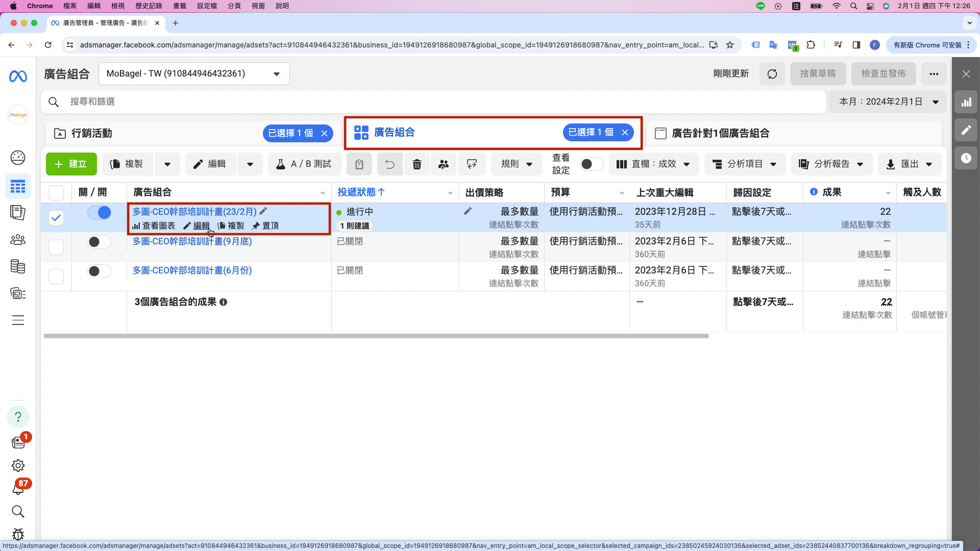Bookmark this page with star icon

click(x=730, y=45)
